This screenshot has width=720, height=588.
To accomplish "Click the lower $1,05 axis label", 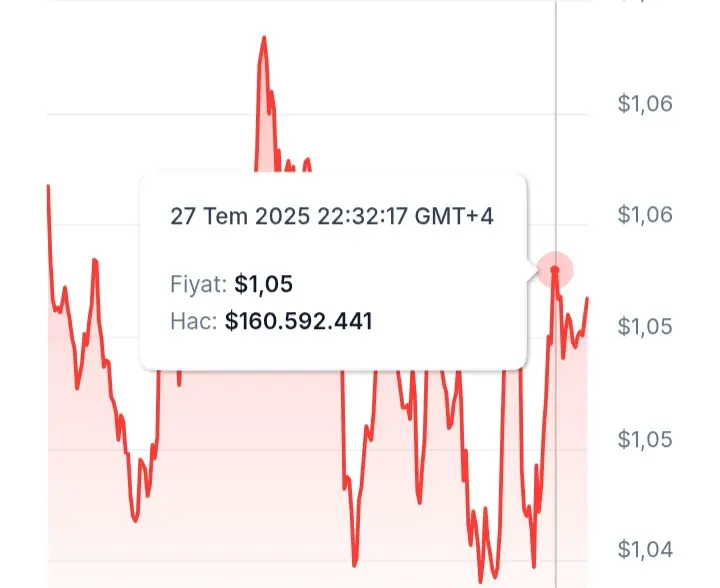I will click(645, 439).
